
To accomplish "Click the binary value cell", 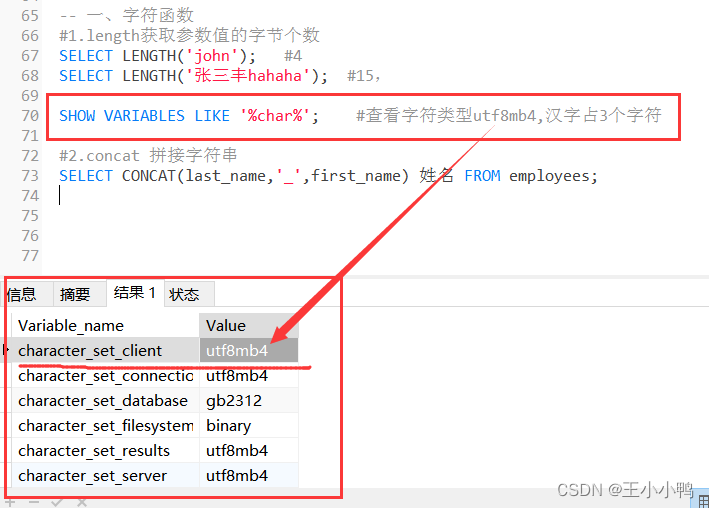I will (249, 425).
